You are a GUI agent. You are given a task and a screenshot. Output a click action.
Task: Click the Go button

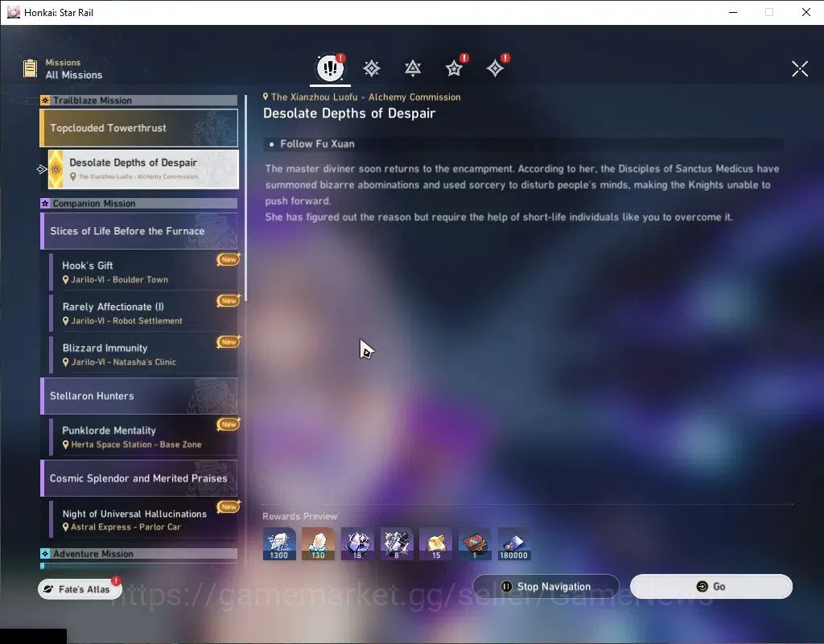(711, 586)
